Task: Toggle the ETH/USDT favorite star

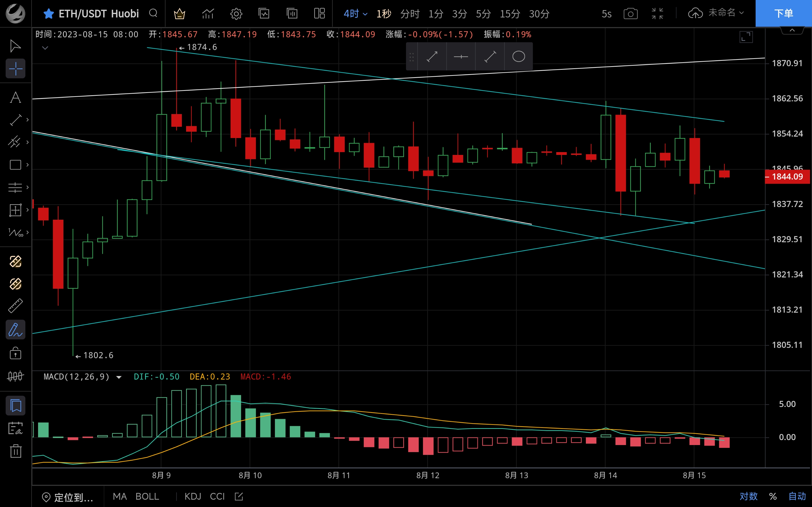Action: tap(49, 14)
